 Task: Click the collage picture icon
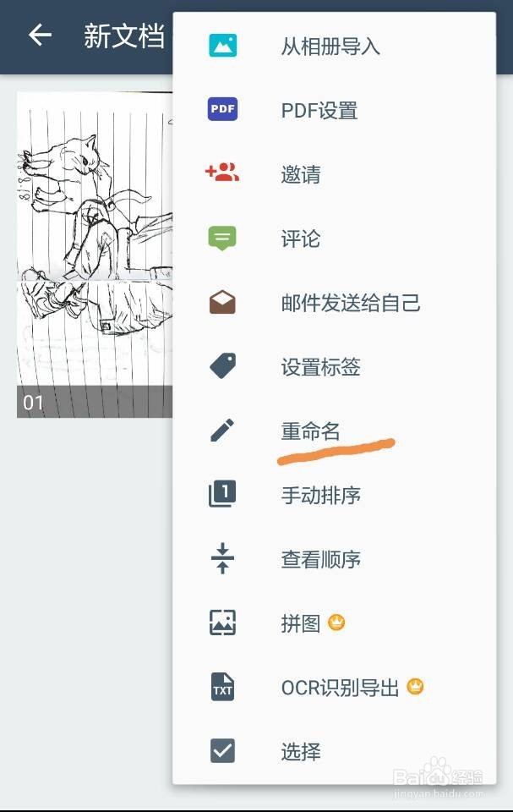click(x=222, y=623)
